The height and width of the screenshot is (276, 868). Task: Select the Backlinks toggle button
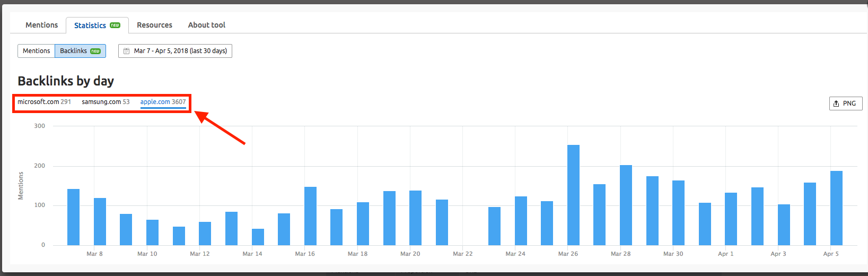coord(80,51)
